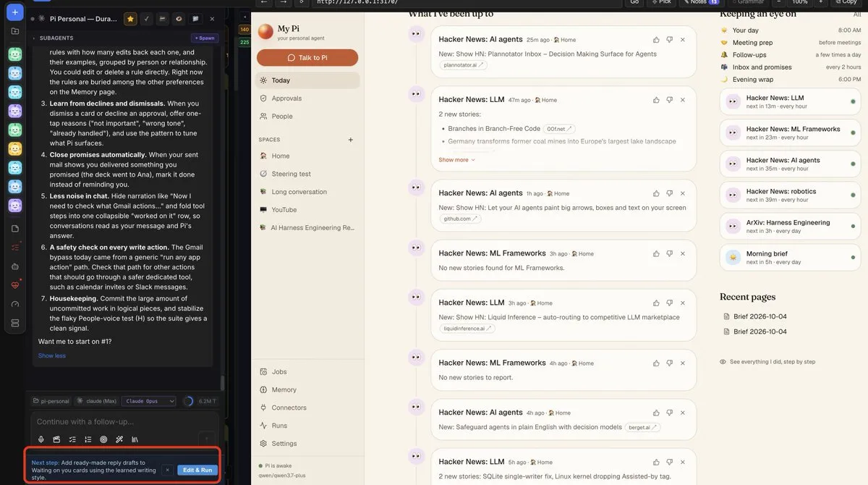Click the claude (Max) chip

point(96,401)
